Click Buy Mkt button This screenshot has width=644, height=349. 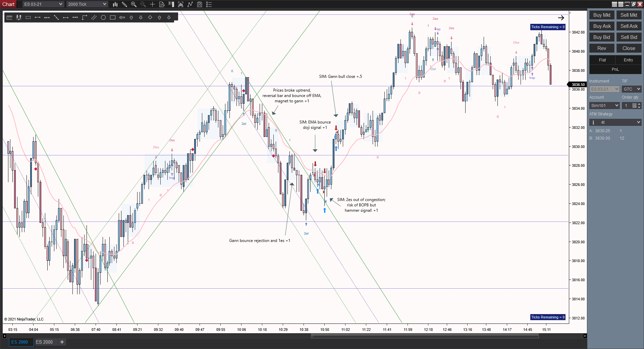click(602, 15)
